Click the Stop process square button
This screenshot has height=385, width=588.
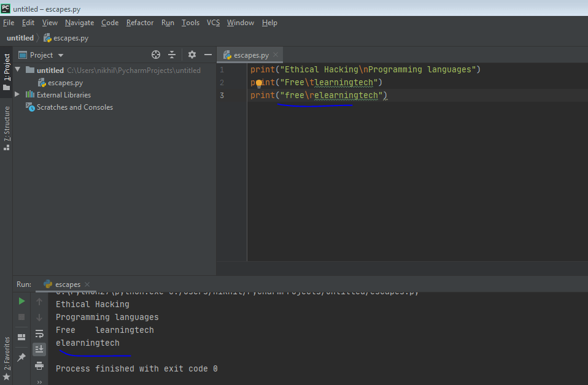pos(21,317)
